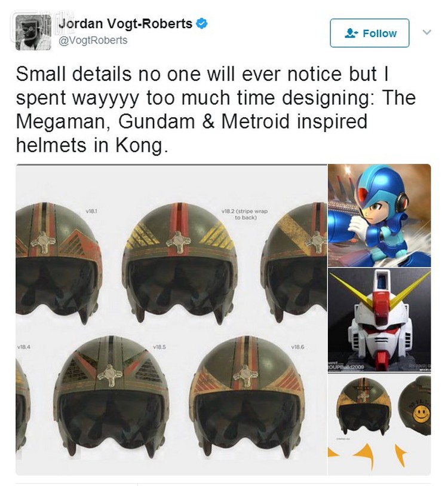
Task: Click Jordan Vogt-Roberts profile avatar
Action: (33, 32)
